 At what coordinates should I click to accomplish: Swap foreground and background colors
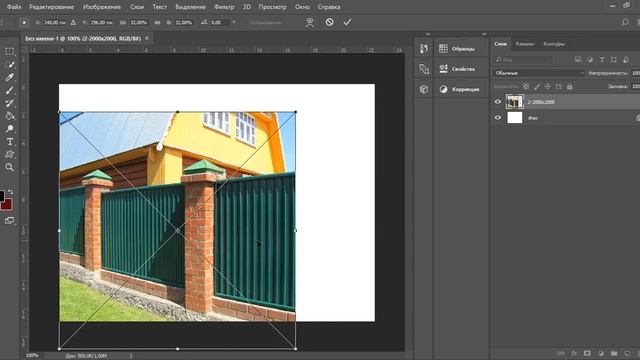tap(11, 192)
